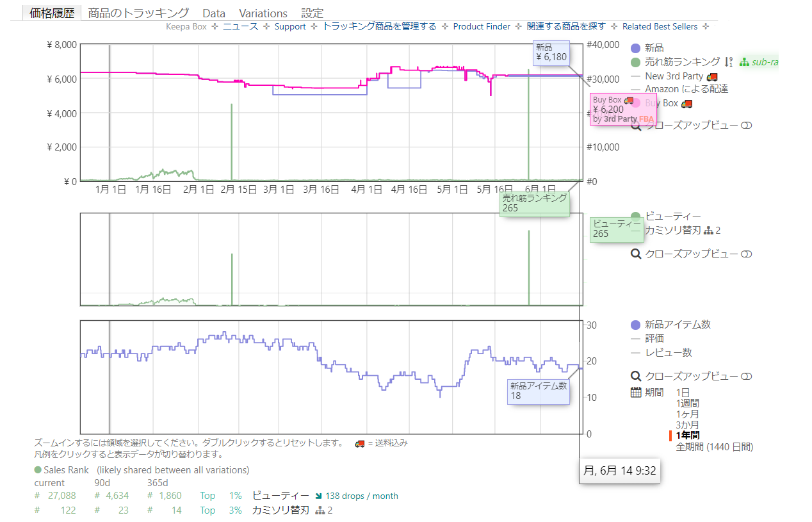Click the 90d rank value 4,634

tap(117, 496)
